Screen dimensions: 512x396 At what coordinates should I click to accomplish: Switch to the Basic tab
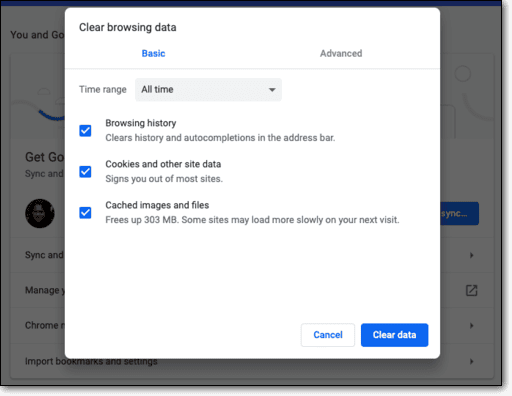pos(153,53)
